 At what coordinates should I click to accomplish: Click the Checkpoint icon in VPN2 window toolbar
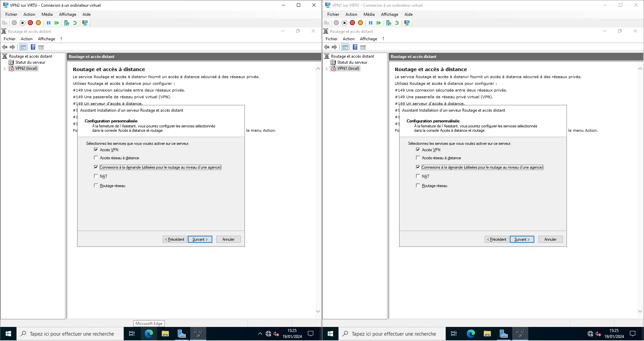pyautogui.click(x=67, y=23)
